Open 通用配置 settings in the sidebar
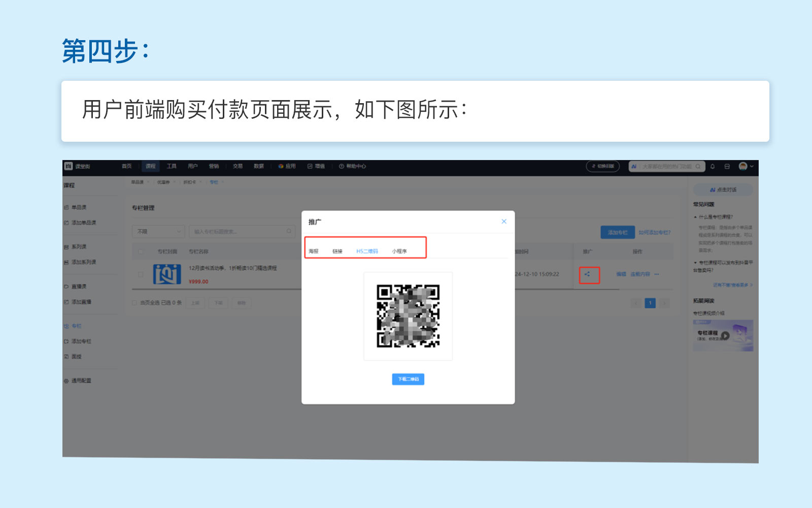This screenshot has width=812, height=508. (78, 380)
